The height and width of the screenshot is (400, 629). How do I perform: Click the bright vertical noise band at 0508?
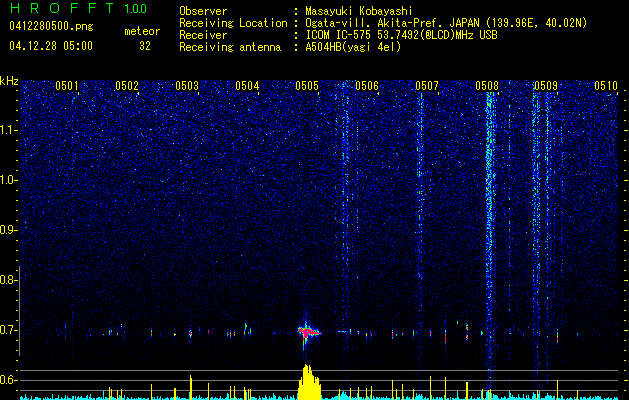489,241
